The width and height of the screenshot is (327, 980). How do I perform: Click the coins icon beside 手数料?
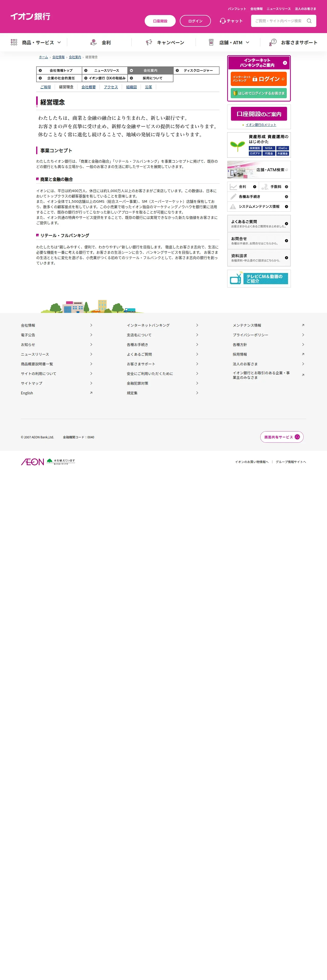(265, 187)
